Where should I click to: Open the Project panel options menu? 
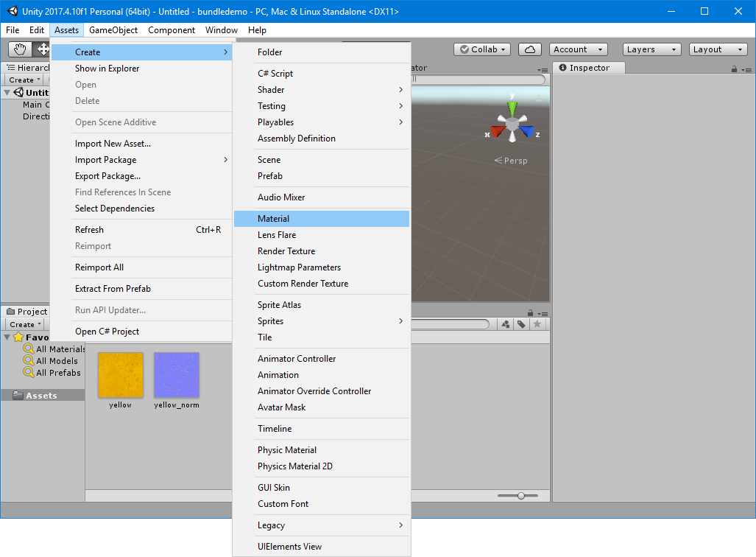(543, 314)
